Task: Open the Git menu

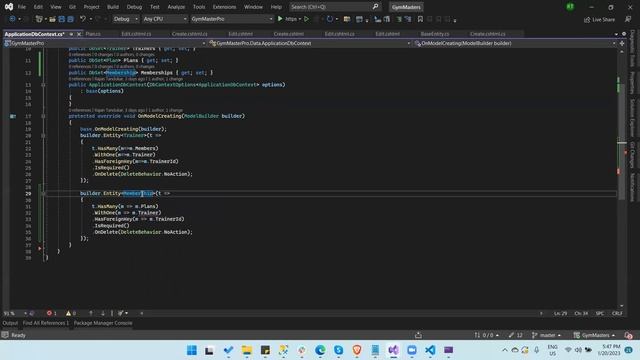Action: point(72,7)
